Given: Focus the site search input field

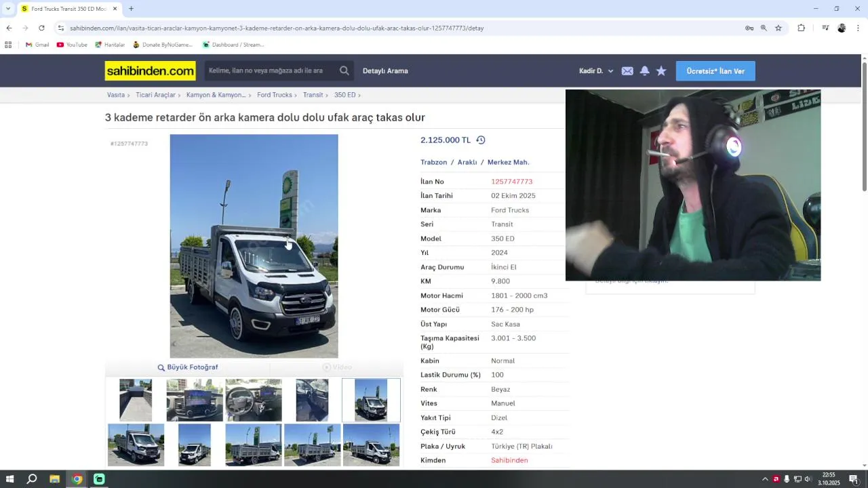Looking at the screenshot, I should click(x=271, y=70).
